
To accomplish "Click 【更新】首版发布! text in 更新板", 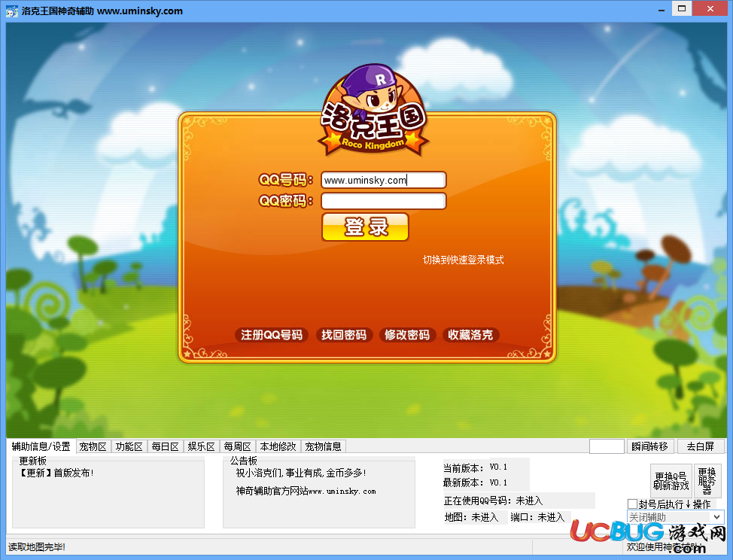I will 56,473.
